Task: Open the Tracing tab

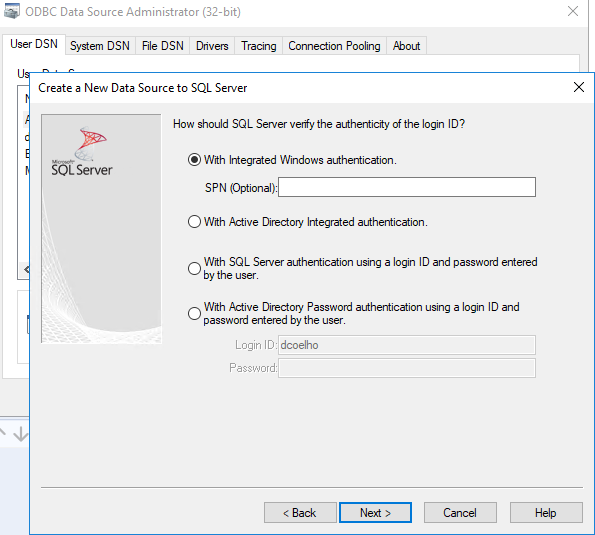Action: [x=259, y=46]
